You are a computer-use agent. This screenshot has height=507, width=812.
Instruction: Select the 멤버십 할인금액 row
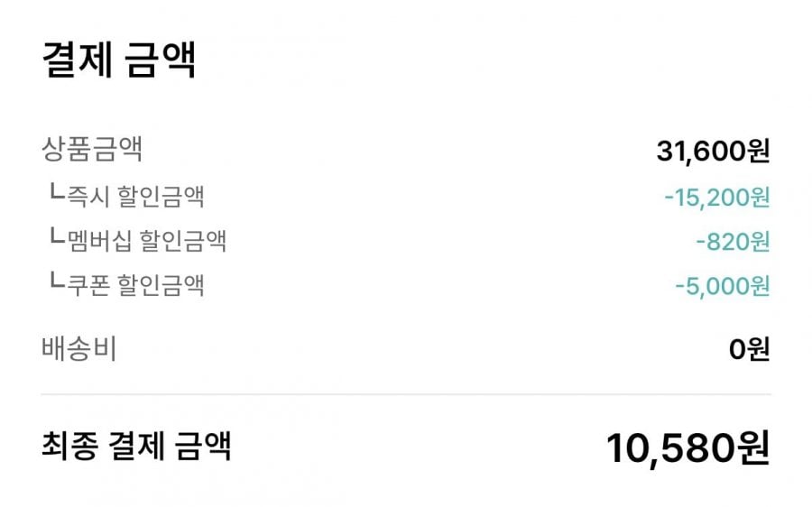406,241
